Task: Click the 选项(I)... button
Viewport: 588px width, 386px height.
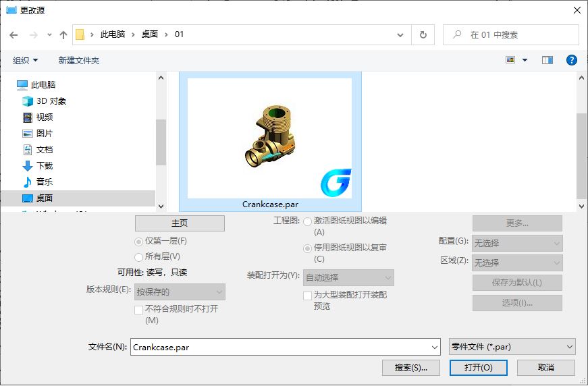Action: coord(517,303)
